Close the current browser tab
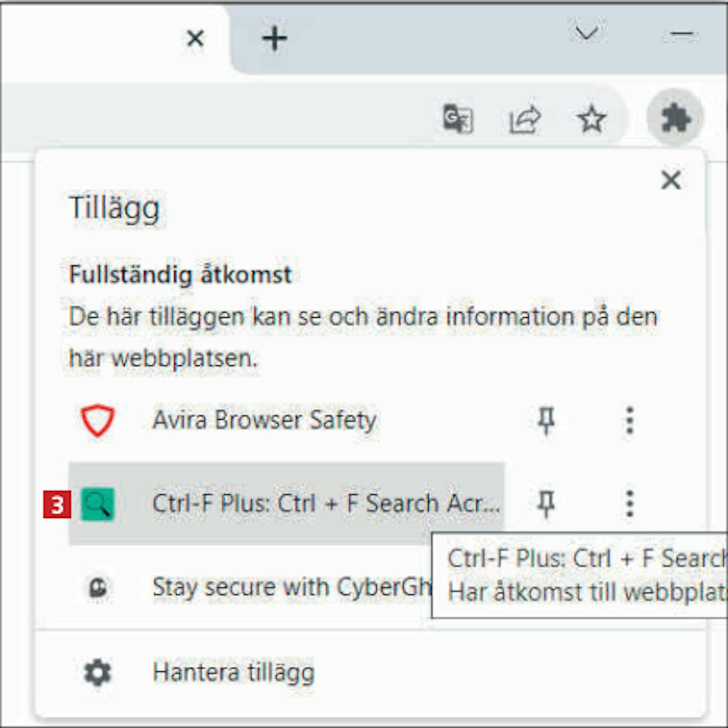The height and width of the screenshot is (728, 728). point(195,38)
